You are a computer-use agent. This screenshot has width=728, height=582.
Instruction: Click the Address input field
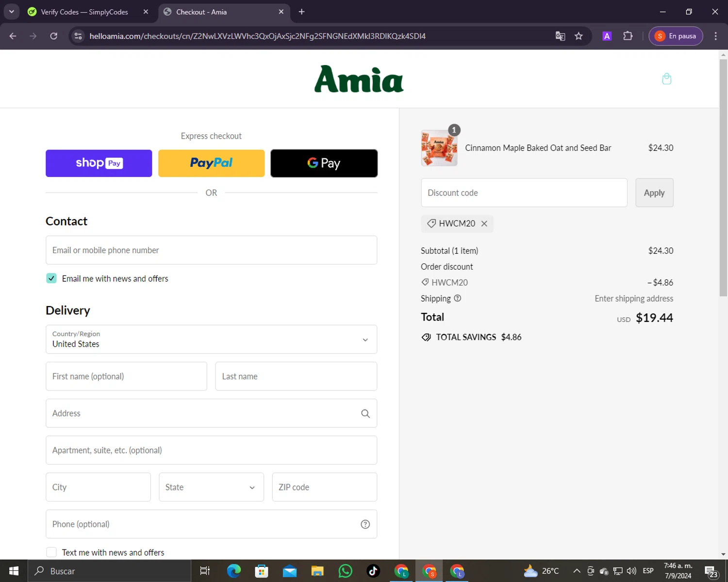coord(211,413)
